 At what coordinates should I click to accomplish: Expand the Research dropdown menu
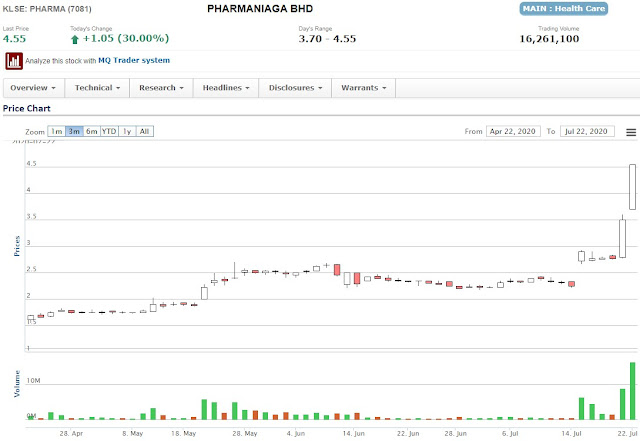161,88
